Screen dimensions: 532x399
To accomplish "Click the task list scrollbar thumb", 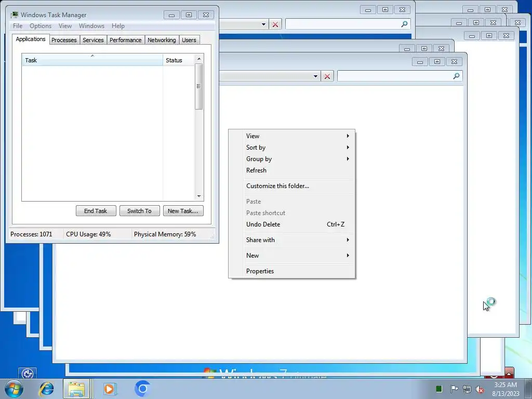I will tap(199, 87).
